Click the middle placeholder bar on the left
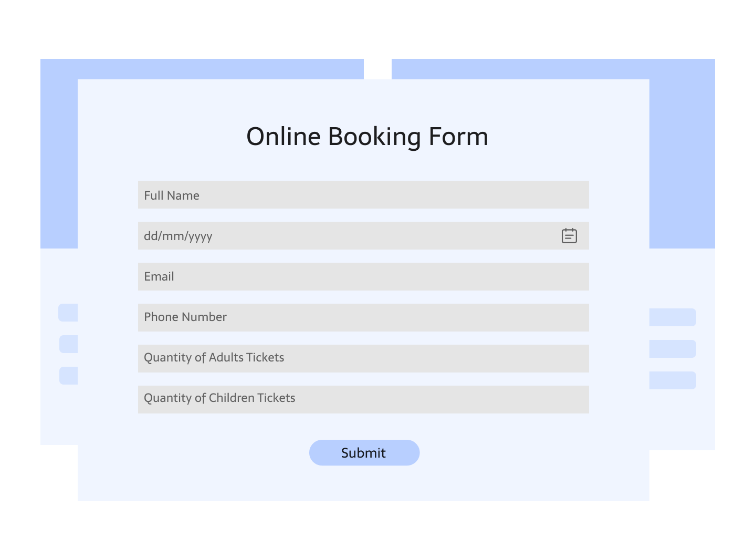 tap(69, 344)
